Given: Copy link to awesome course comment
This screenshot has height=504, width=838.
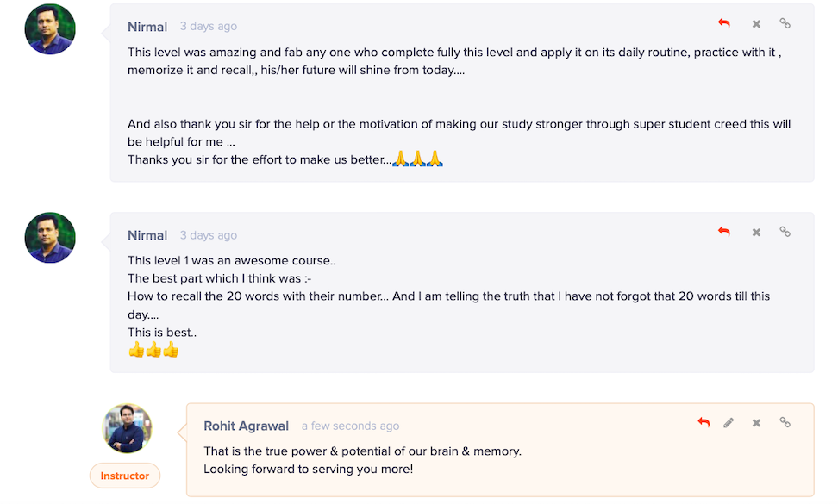Looking at the screenshot, I should [x=785, y=232].
